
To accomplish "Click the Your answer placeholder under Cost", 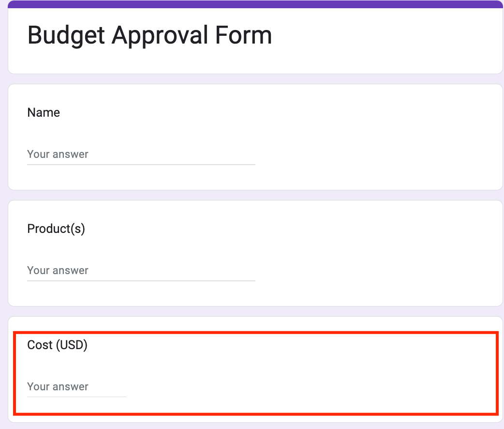I will point(57,386).
